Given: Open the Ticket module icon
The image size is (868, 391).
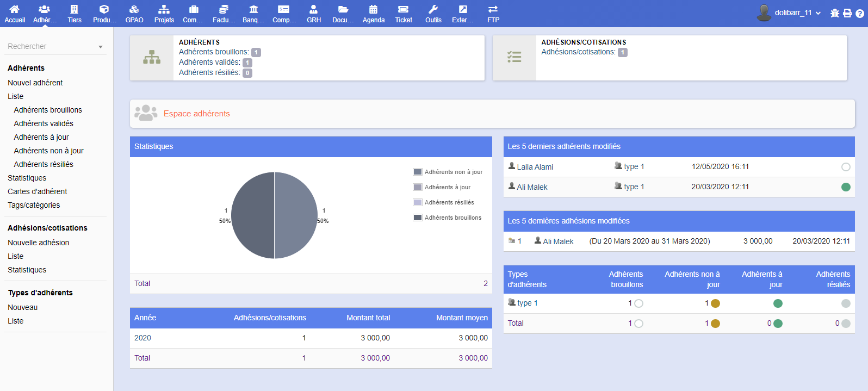Looking at the screenshot, I should [403, 9].
